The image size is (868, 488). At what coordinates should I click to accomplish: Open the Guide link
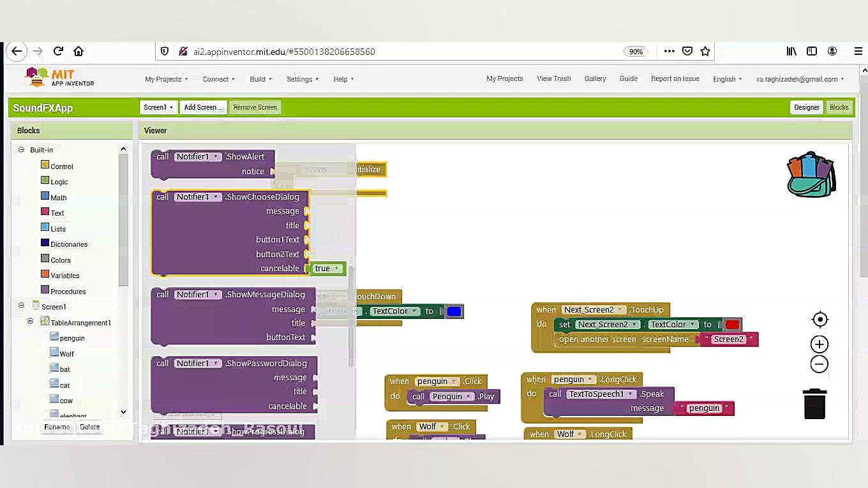[629, 78]
